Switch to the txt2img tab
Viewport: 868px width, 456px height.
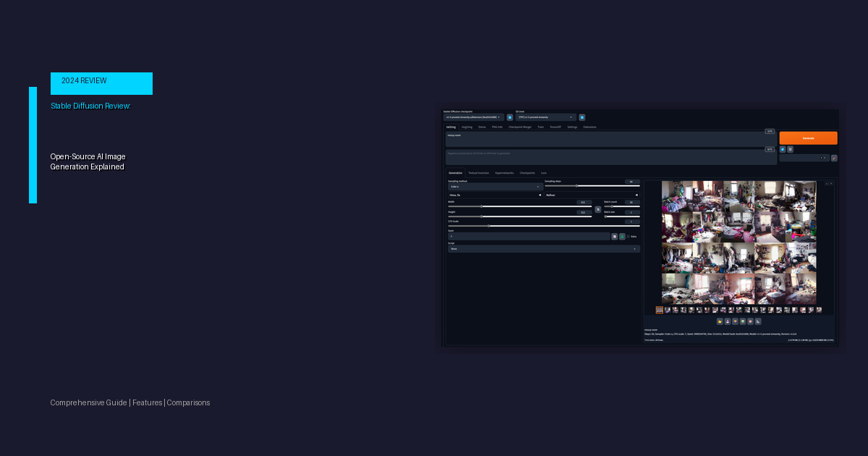pos(451,127)
